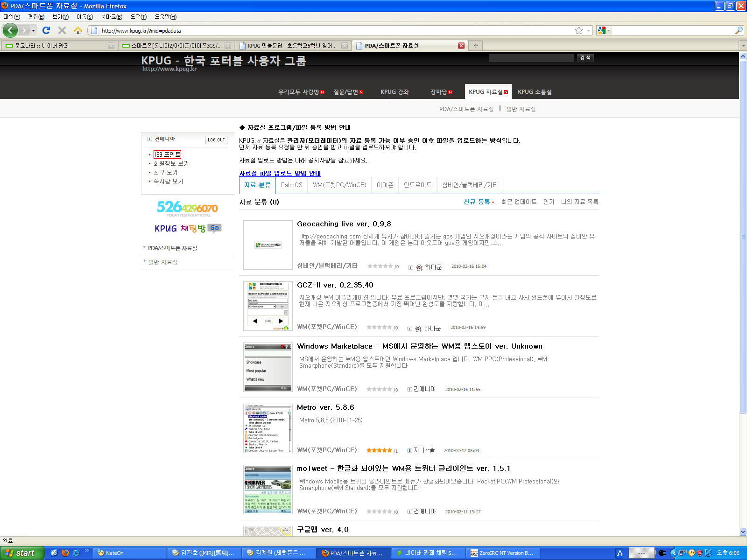Select the 안드로이드 category tab
The width and height of the screenshot is (747, 560).
pos(418,185)
